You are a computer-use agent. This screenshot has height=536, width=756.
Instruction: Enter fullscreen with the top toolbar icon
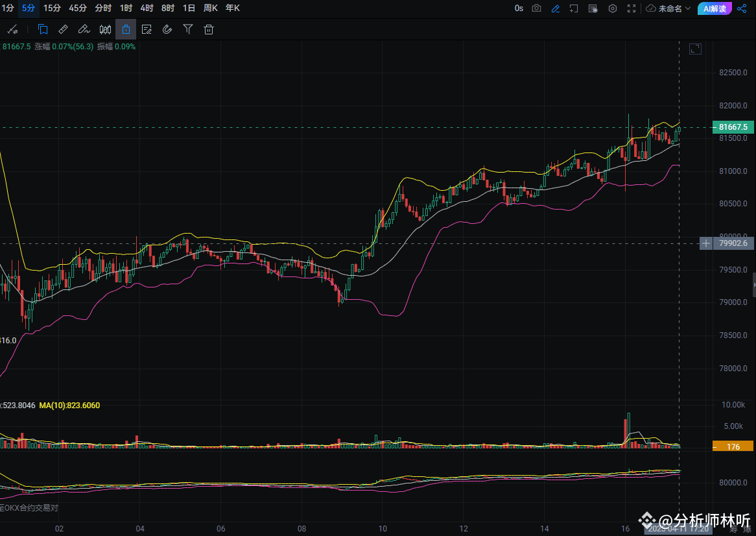(x=632, y=8)
